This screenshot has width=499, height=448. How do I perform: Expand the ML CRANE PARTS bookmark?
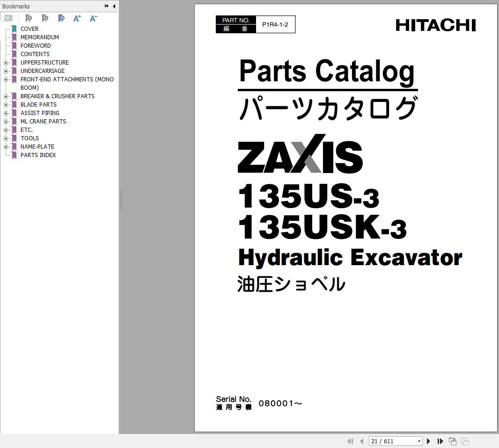[6, 122]
